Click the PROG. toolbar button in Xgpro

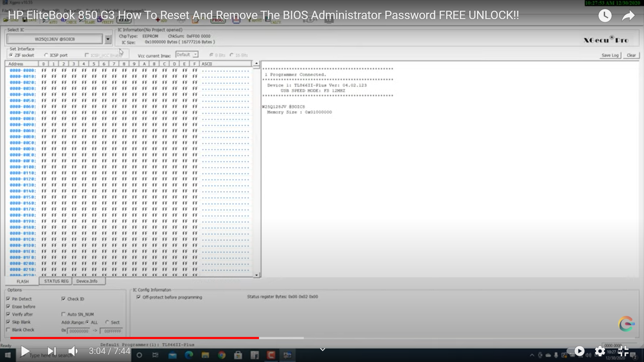[x=218, y=20]
